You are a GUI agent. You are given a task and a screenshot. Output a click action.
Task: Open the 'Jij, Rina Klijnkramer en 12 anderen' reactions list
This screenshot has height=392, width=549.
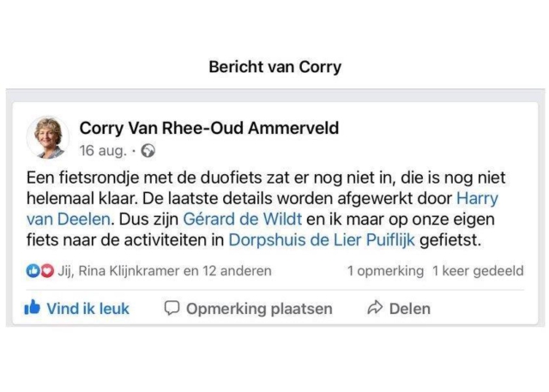tap(165, 271)
